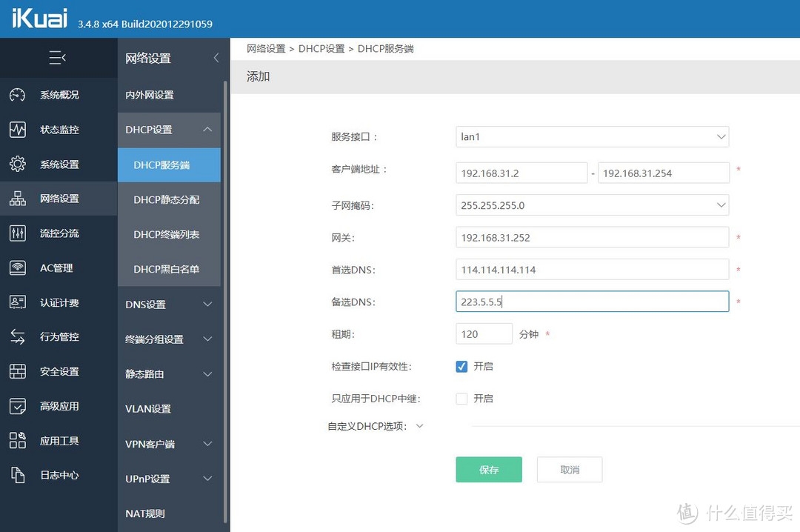
Task: Click client end address 192.168.31.254 field
Action: coord(663,173)
